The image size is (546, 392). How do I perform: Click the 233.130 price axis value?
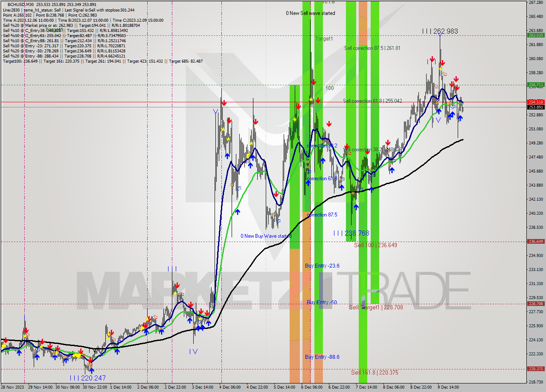[536, 269]
